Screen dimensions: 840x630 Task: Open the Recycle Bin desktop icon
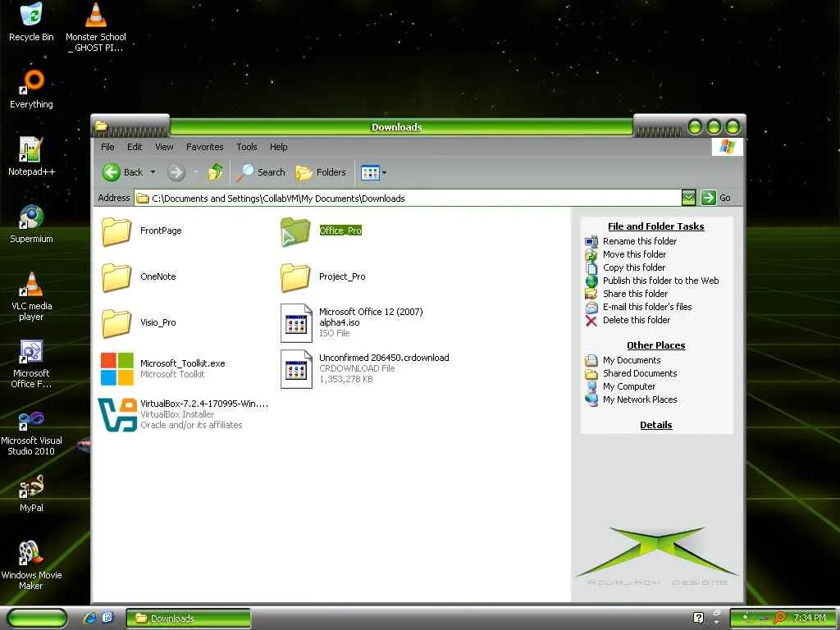point(31,21)
